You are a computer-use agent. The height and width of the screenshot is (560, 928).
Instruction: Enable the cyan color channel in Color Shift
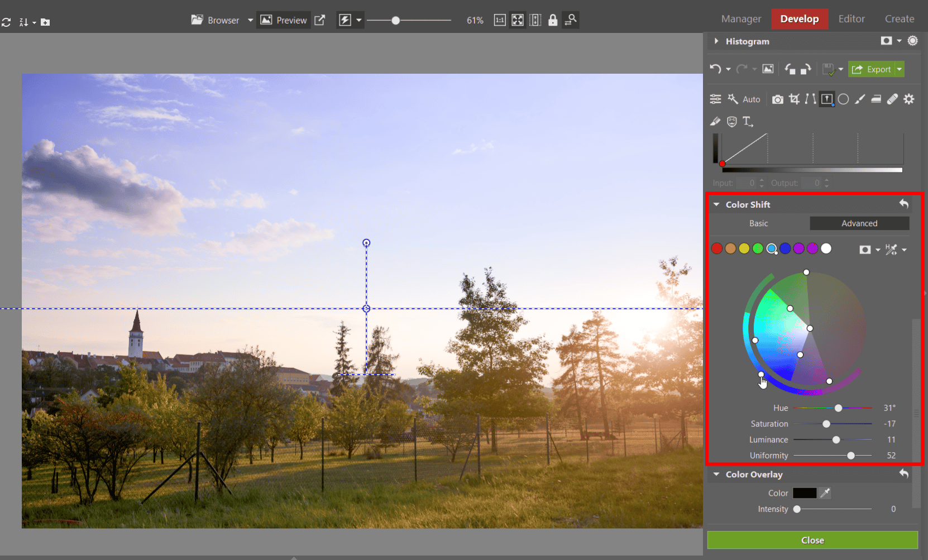[772, 248]
